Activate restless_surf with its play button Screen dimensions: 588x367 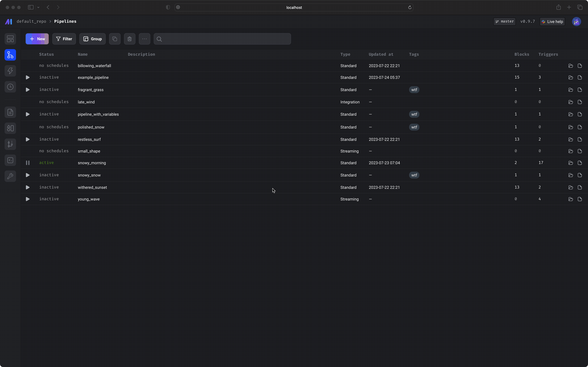[28, 139]
